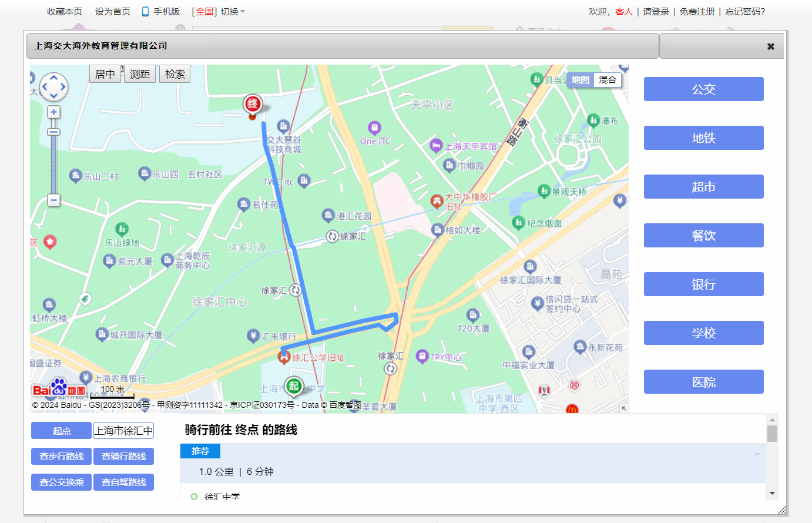Collapse the recommended route panel arrow
The height and width of the screenshot is (523, 812).
click(757, 453)
